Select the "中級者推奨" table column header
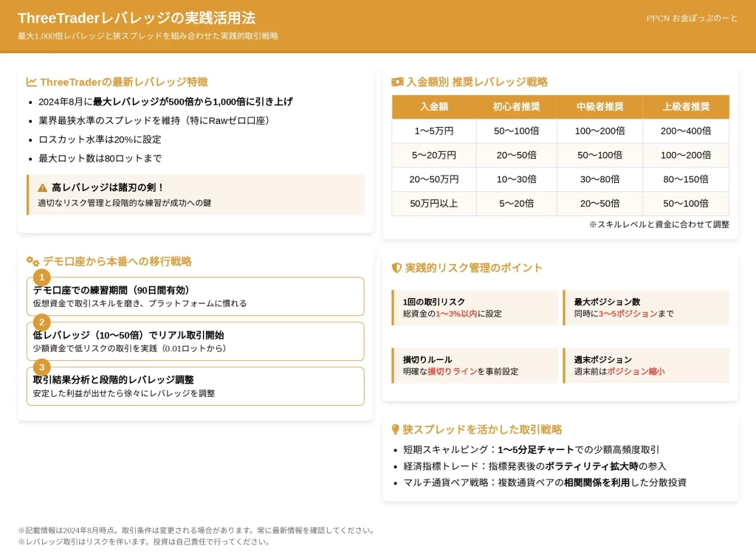 point(599,106)
